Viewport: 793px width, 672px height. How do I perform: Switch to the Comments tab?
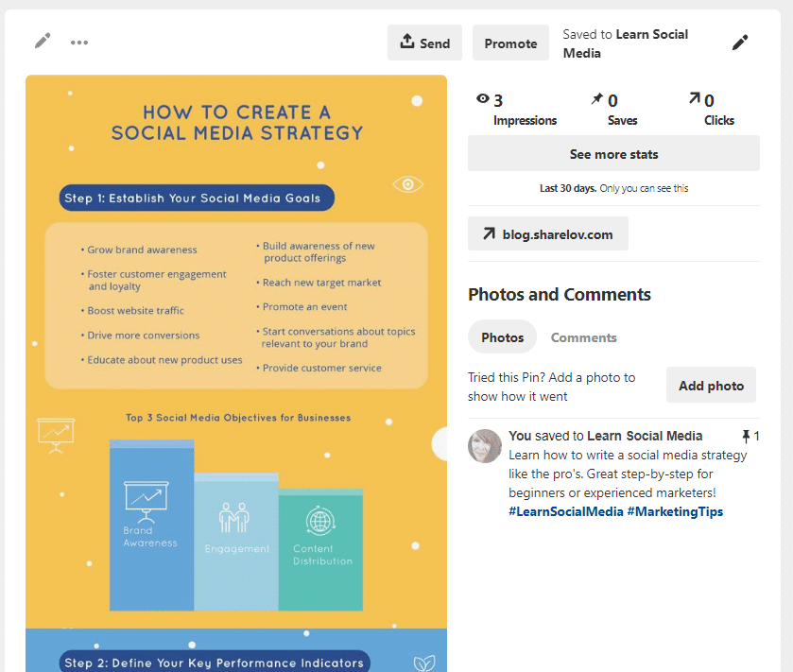583,337
